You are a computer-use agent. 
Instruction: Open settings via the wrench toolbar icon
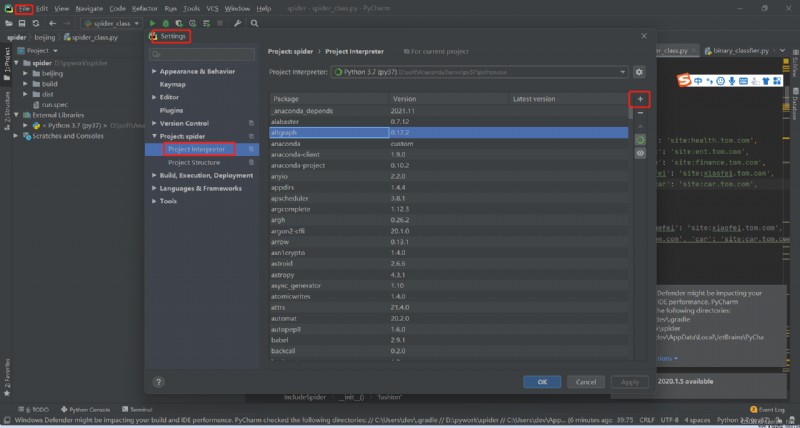237,23
